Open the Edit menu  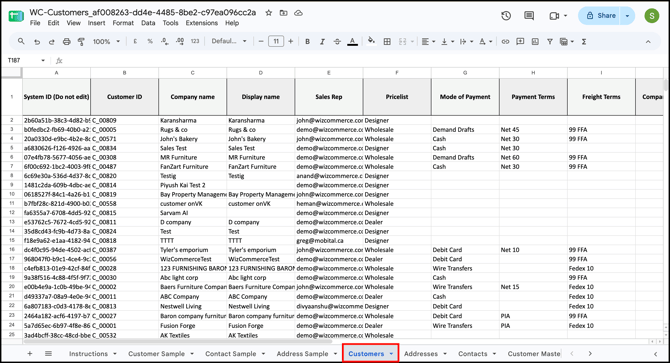tap(53, 23)
